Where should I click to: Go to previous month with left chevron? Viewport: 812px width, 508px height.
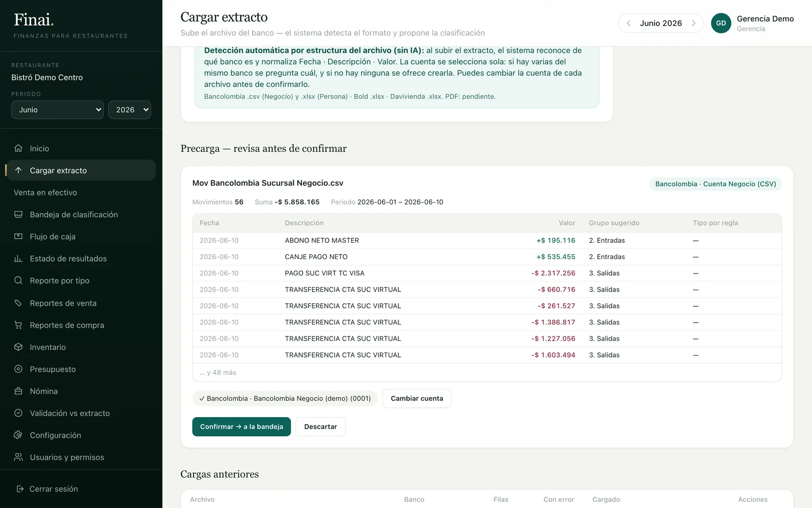click(628, 23)
